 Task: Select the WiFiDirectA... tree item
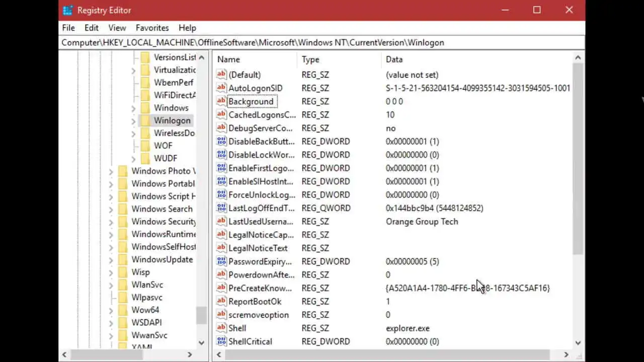pos(175,95)
